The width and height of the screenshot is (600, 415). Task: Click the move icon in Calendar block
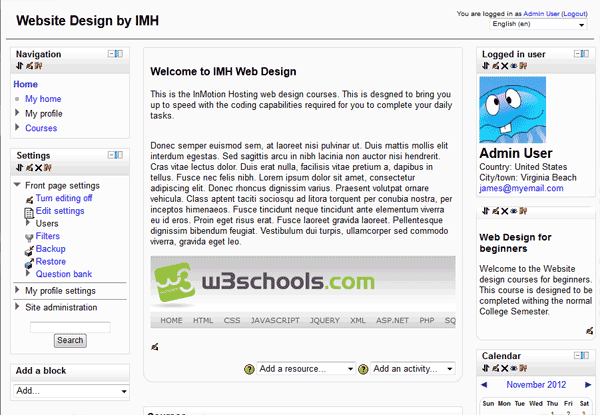(486, 368)
